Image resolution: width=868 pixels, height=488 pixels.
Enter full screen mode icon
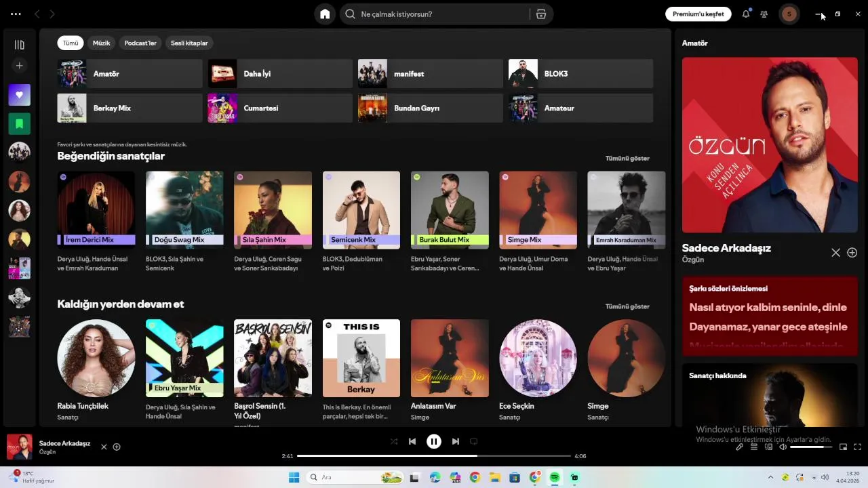[857, 447]
